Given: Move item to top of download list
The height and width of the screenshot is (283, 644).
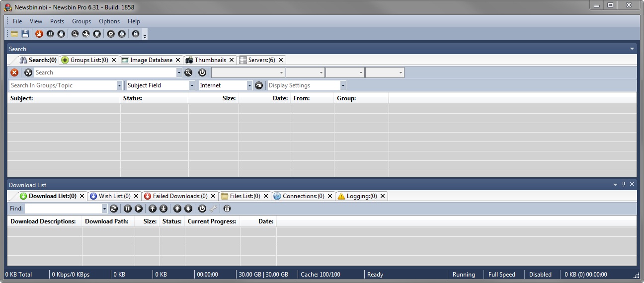Looking at the screenshot, I should (153, 209).
